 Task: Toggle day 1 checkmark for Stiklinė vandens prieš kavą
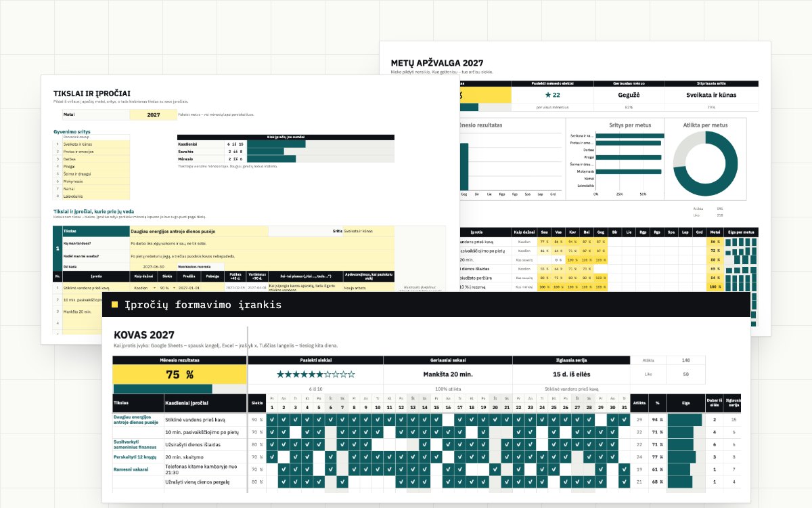pos(272,420)
